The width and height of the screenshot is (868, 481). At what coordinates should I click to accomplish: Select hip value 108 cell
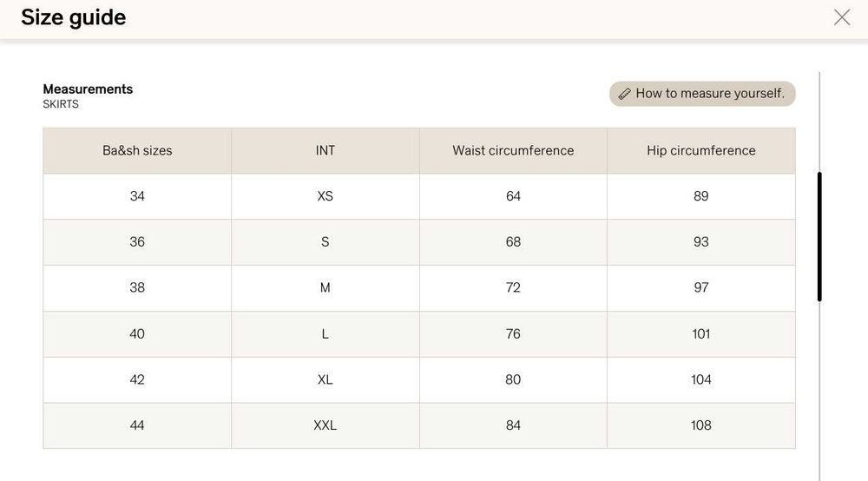[700, 425]
